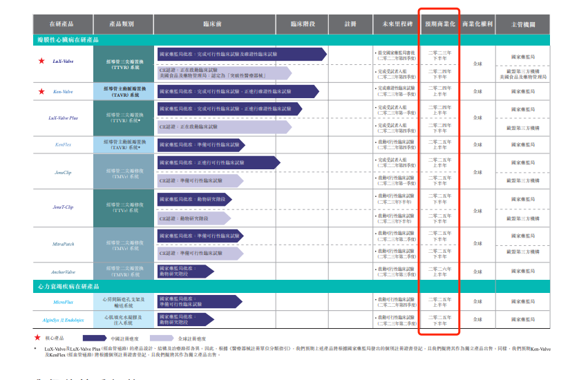Open the JensClip product name
Screen dimensions: 588x380
(62, 172)
